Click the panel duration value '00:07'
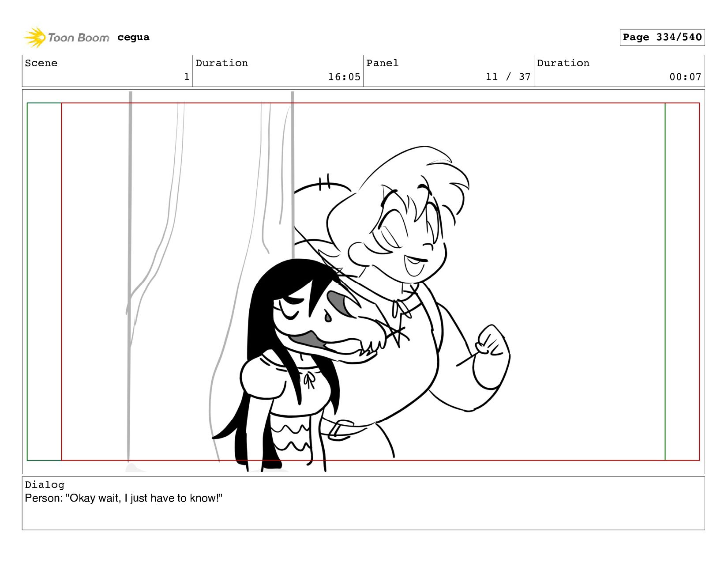Screen dimensions: 728x563 685,77
